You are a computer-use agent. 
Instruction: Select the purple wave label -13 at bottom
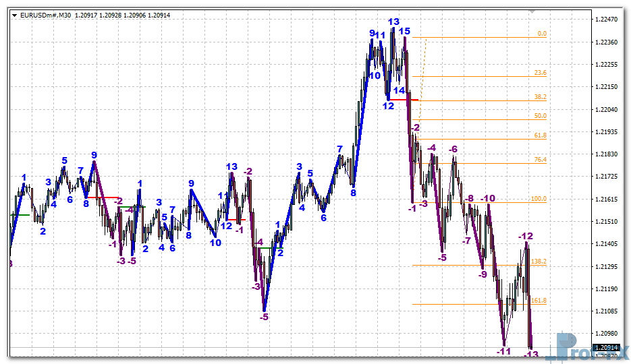tap(531, 355)
